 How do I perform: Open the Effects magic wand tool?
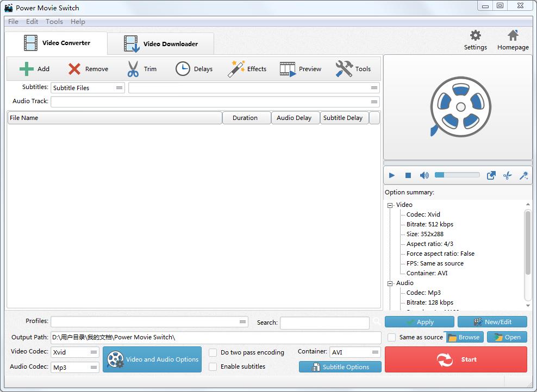236,69
